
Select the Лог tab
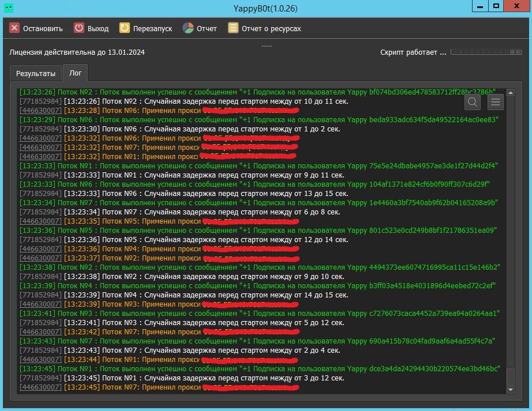pyautogui.click(x=76, y=73)
